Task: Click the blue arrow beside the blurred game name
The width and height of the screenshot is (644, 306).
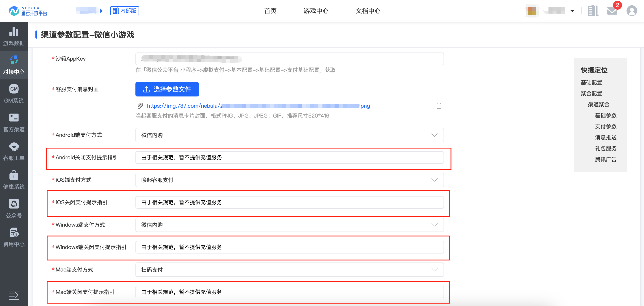Action: (x=101, y=11)
